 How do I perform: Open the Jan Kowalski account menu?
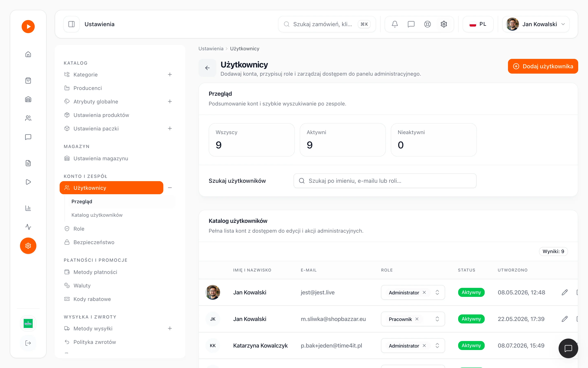tap(536, 24)
